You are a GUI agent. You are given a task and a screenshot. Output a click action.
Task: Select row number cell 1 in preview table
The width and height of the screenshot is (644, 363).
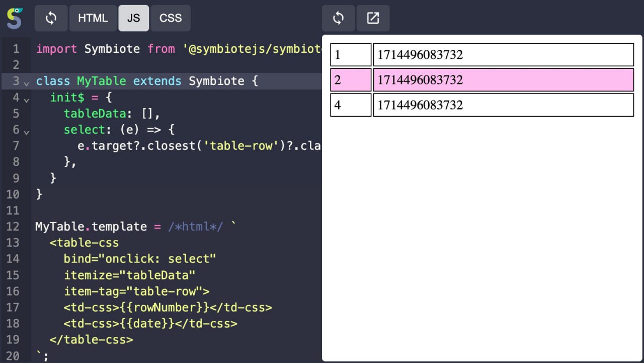(351, 55)
